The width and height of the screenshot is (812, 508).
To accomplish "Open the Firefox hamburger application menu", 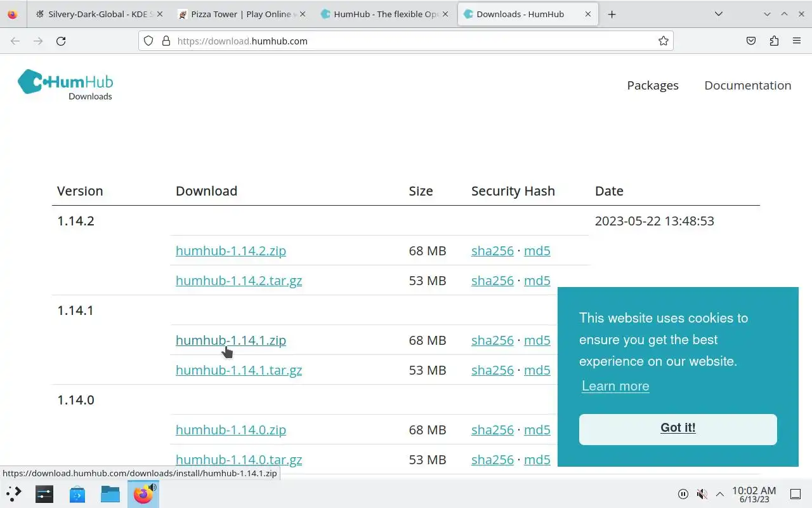I will click(x=797, y=41).
